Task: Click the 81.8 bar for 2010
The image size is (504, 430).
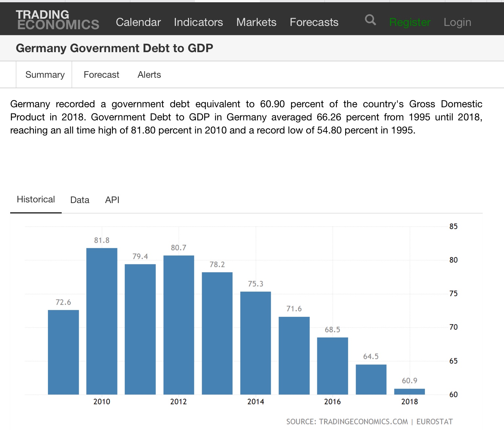Action: click(x=102, y=321)
